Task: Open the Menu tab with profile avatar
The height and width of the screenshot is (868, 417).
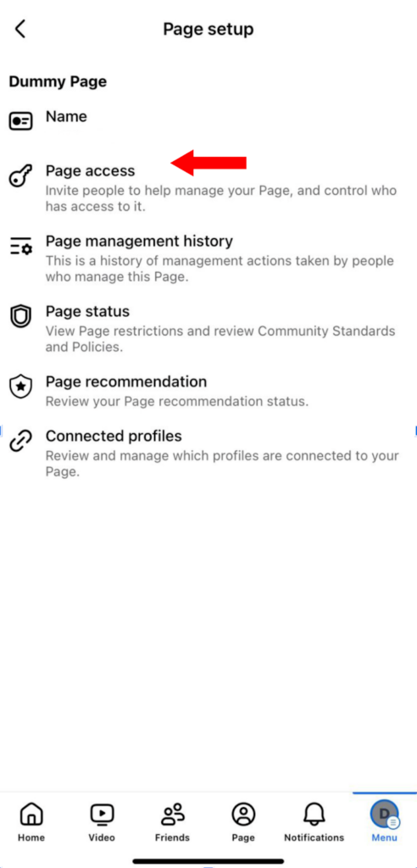Action: click(x=384, y=822)
